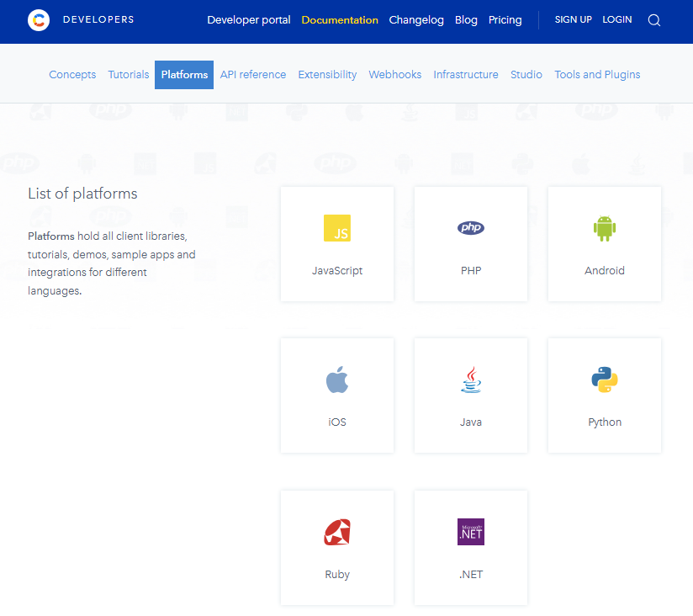This screenshot has height=616, width=693.
Task: Click the yellow JS logo icon
Action: click(x=337, y=228)
